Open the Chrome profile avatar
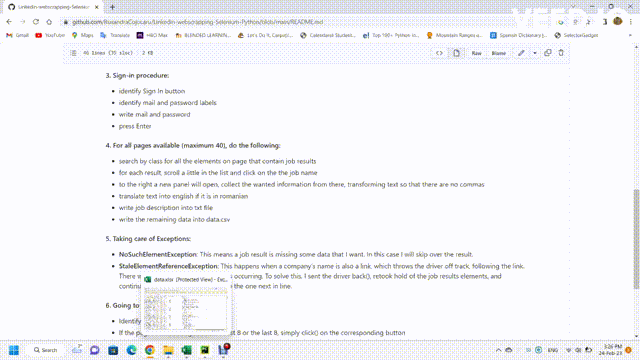 click(x=618, y=21)
